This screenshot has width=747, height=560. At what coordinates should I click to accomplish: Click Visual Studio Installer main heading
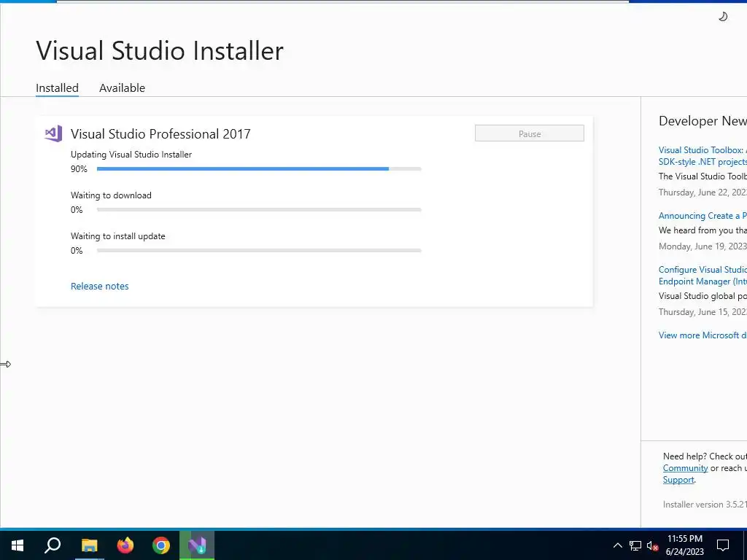click(x=160, y=50)
